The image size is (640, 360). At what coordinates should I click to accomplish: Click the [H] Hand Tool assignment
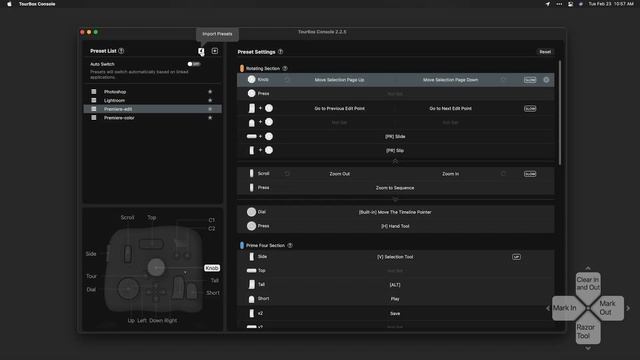click(x=395, y=226)
